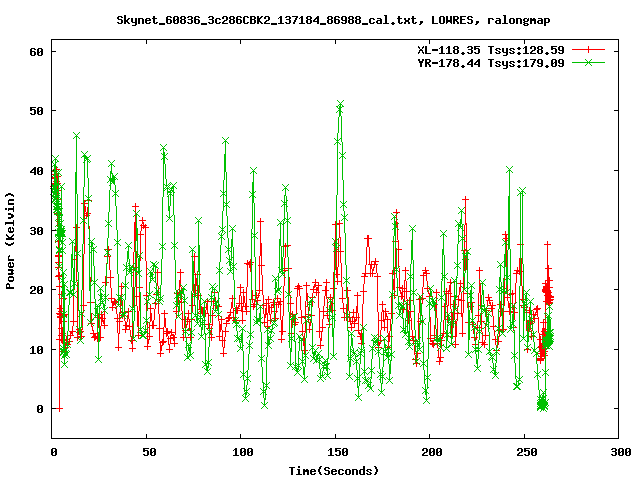Click the highest green peak near 150 seconds
The width and height of the screenshot is (640, 480).
coord(340,104)
